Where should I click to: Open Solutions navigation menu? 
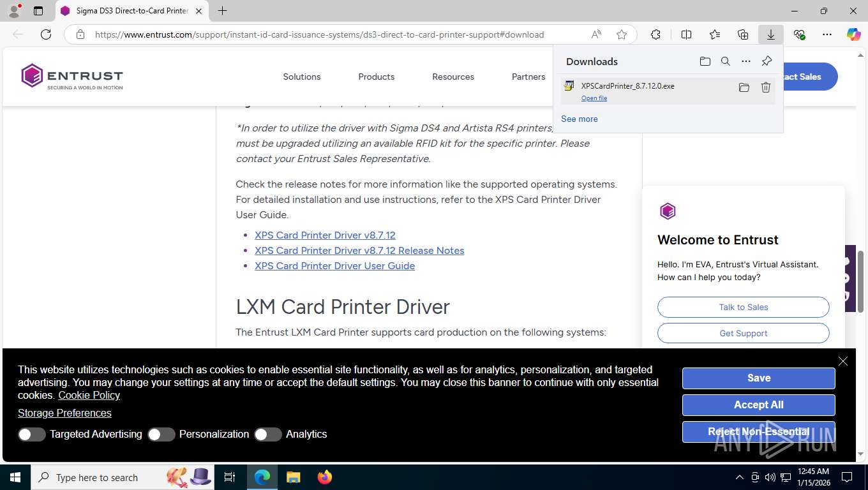[302, 77]
